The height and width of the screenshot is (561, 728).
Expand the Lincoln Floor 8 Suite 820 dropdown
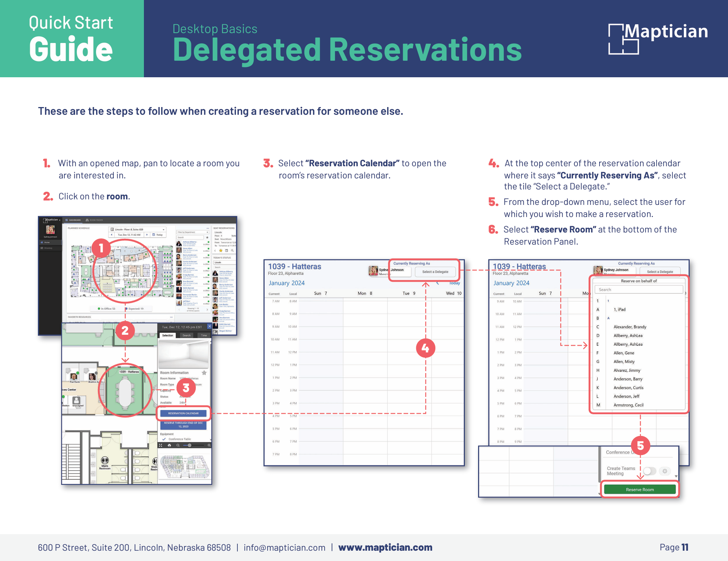point(137,229)
